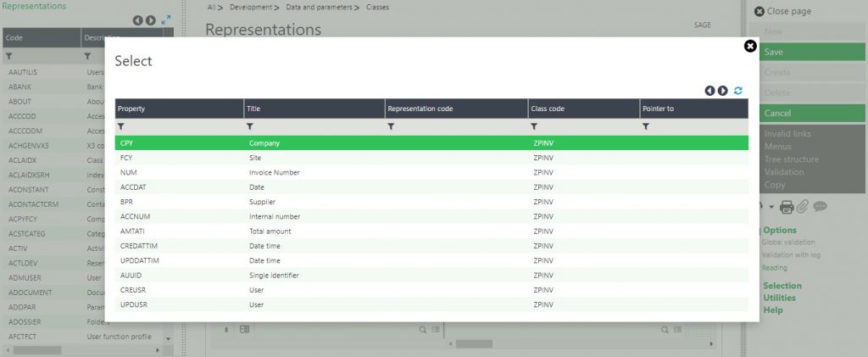Go to previous page in Select dialog

pyautogui.click(x=709, y=91)
